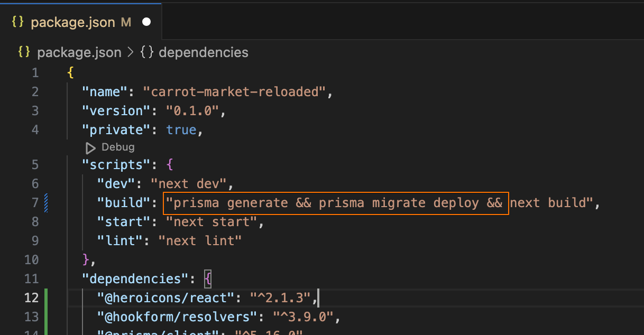Open the dependencies breadcrumb segment
The width and height of the screenshot is (644, 335).
coord(203,52)
